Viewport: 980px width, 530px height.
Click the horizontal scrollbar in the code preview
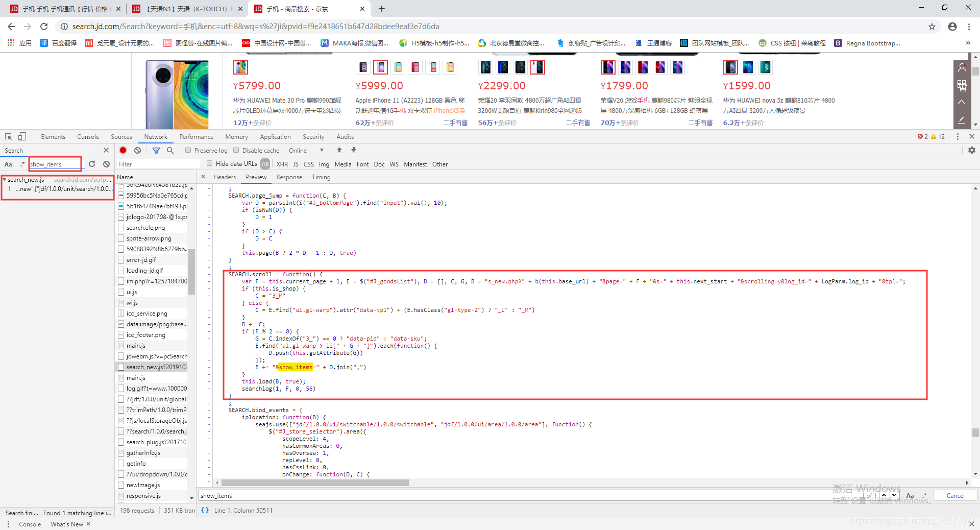pyautogui.click(x=315, y=483)
